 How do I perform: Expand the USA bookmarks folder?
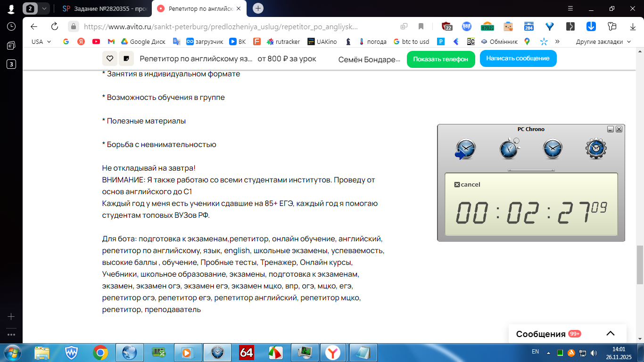[x=41, y=41]
